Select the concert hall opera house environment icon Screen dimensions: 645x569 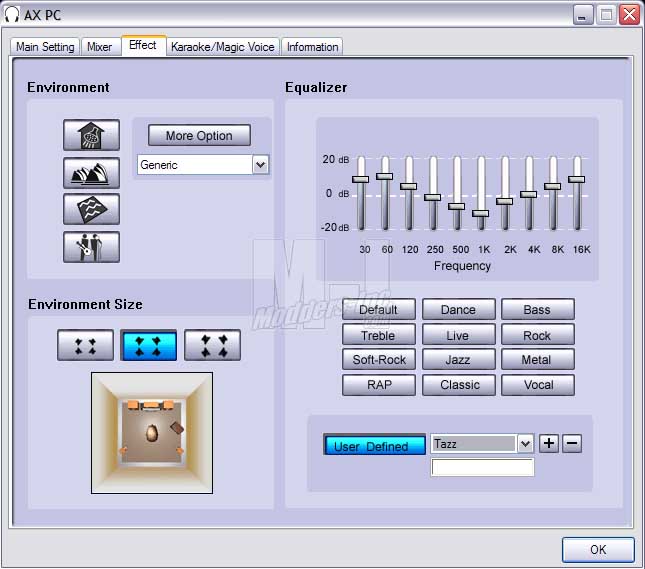pyautogui.click(x=91, y=173)
